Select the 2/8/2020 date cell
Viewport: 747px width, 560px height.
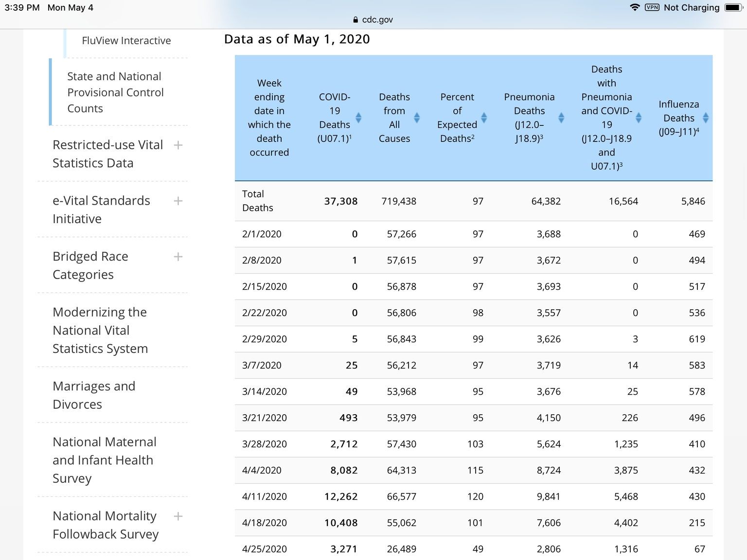[x=262, y=261]
